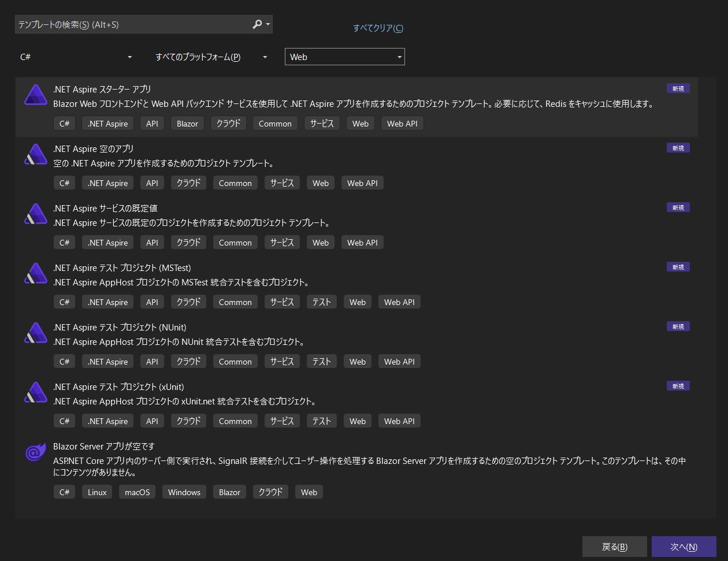The width and height of the screenshot is (728, 561).
Task: Click the 次へ button
Action: (x=684, y=547)
